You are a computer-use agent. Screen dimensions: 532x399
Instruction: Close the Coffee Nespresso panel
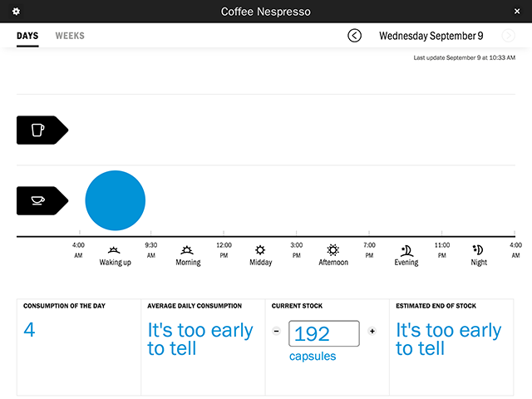[x=517, y=12]
